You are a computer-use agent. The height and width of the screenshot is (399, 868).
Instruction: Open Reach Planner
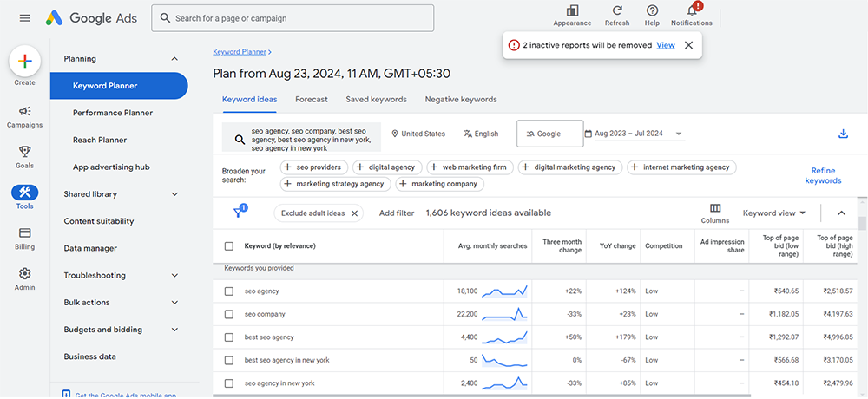pos(100,140)
